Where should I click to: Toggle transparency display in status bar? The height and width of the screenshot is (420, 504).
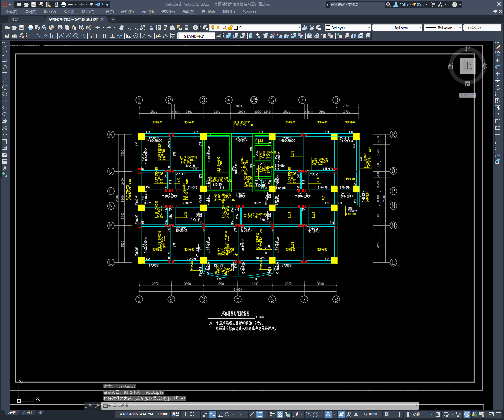pyautogui.click(x=280, y=414)
